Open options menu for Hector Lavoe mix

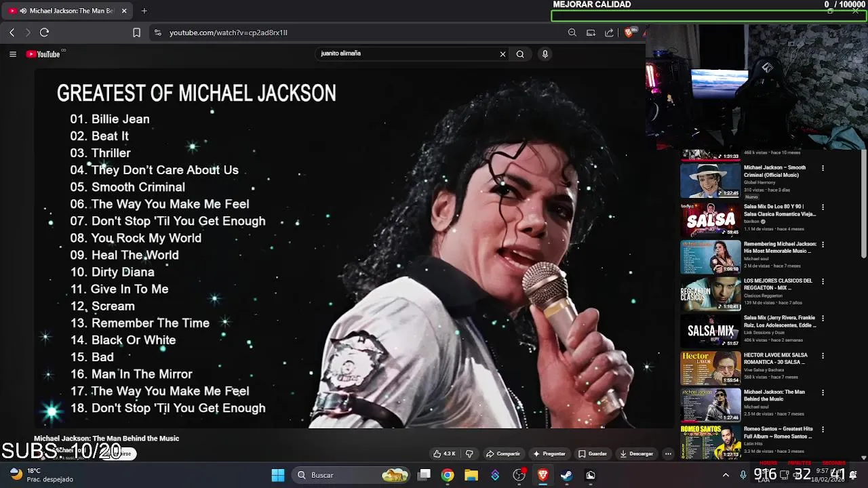(x=823, y=355)
